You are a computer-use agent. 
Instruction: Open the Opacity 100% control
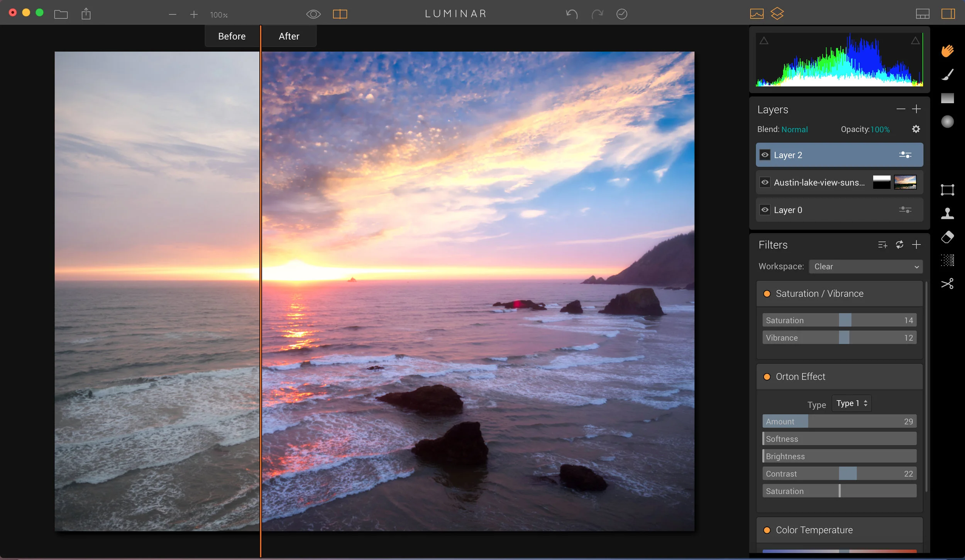880,130
